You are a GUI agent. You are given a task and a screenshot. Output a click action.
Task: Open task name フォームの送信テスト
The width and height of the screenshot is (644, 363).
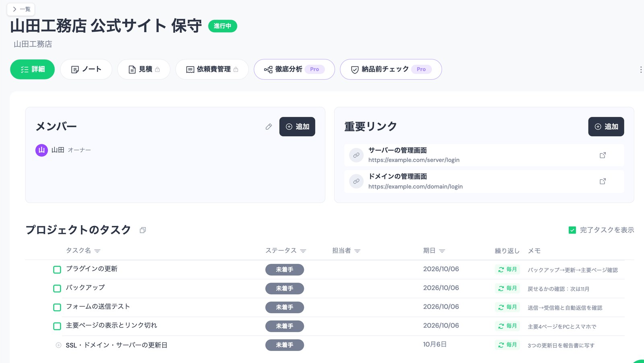(x=98, y=306)
